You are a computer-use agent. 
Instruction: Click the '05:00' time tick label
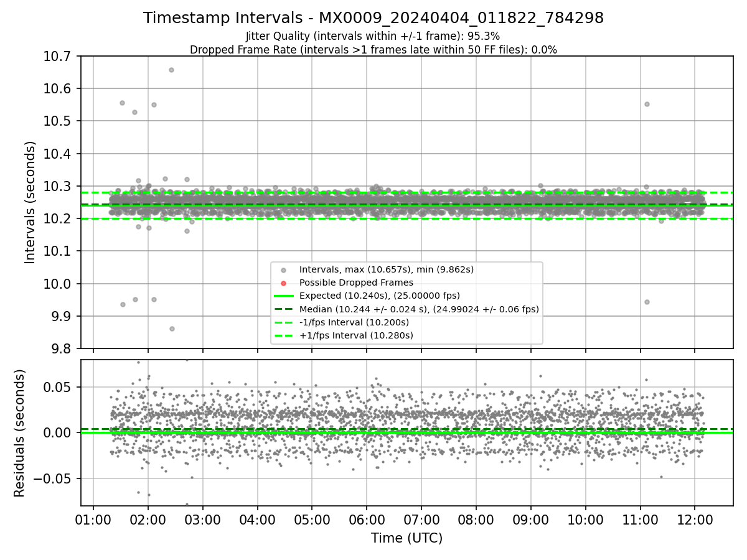(312, 519)
